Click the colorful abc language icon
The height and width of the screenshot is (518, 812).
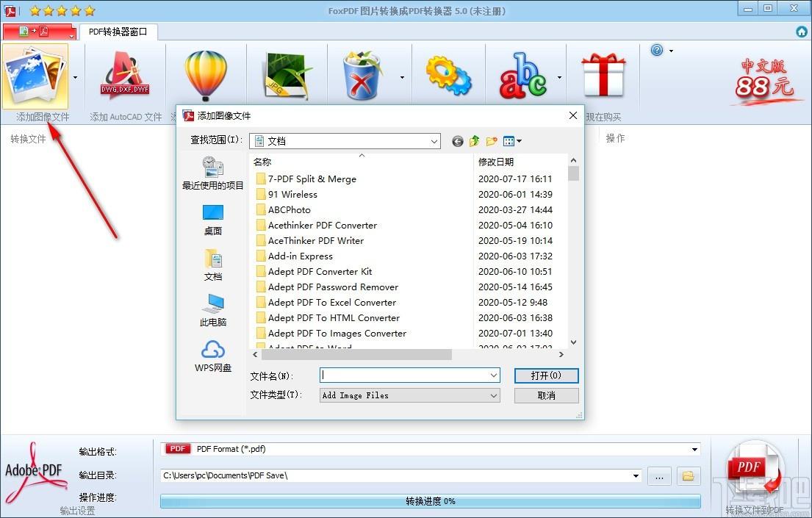pyautogui.click(x=522, y=76)
